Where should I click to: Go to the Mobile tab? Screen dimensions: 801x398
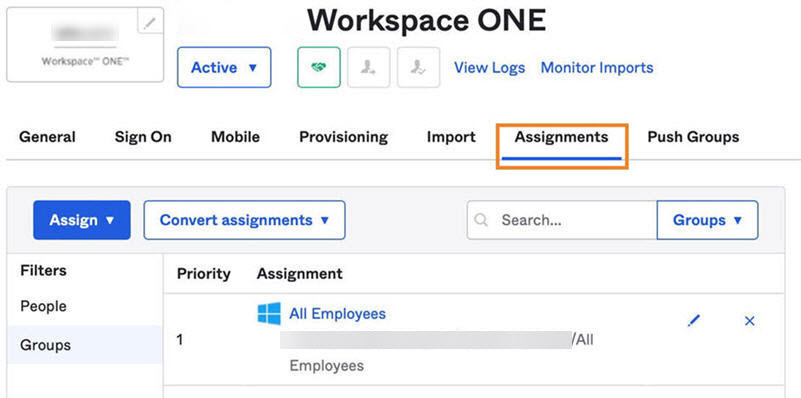(235, 137)
